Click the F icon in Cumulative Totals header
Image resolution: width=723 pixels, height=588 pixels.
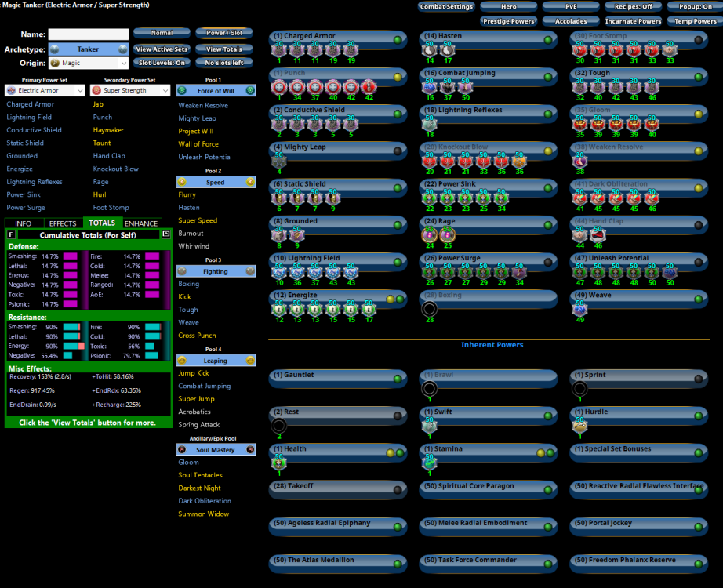coord(11,234)
